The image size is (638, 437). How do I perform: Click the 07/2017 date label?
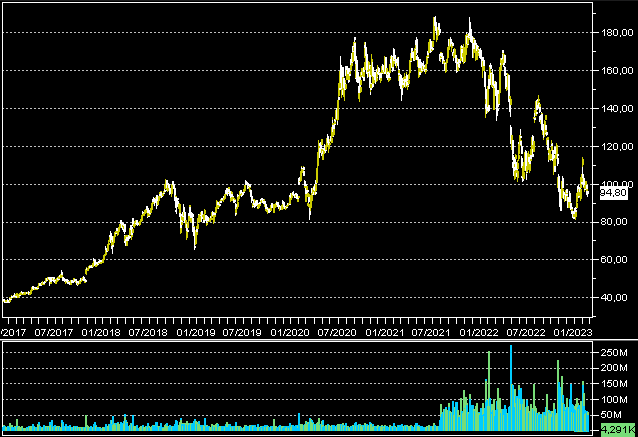click(54, 332)
